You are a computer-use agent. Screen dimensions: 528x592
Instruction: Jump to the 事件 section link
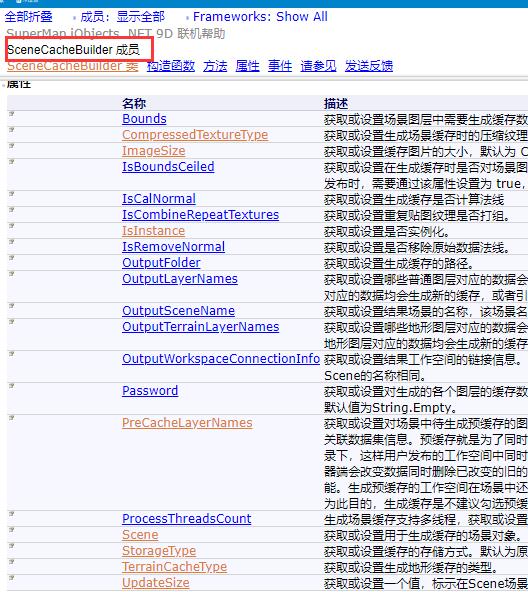pyautogui.click(x=280, y=66)
